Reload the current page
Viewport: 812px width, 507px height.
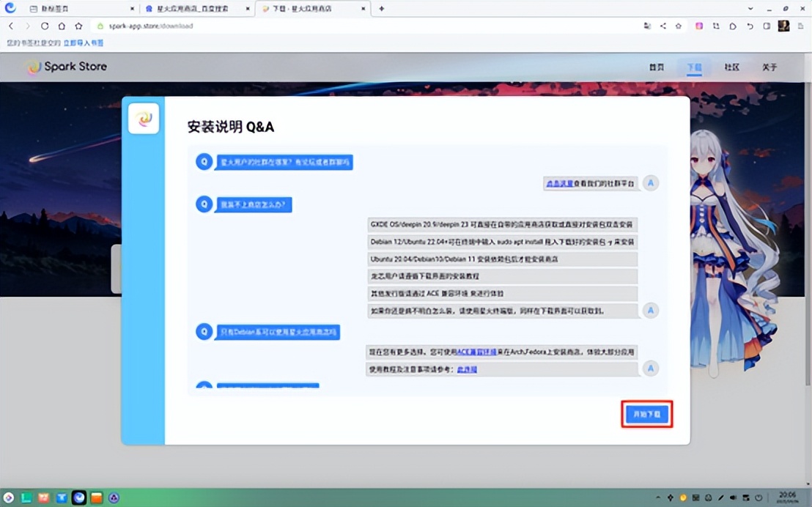(x=44, y=25)
